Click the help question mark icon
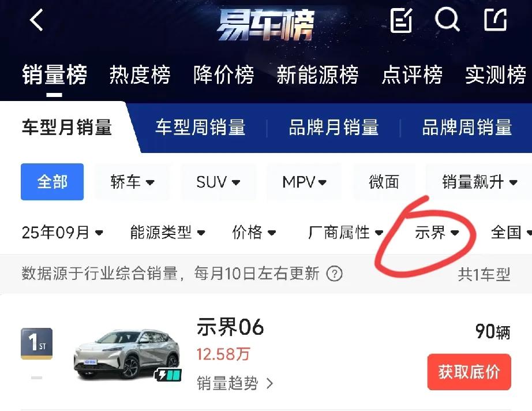 click(x=334, y=274)
